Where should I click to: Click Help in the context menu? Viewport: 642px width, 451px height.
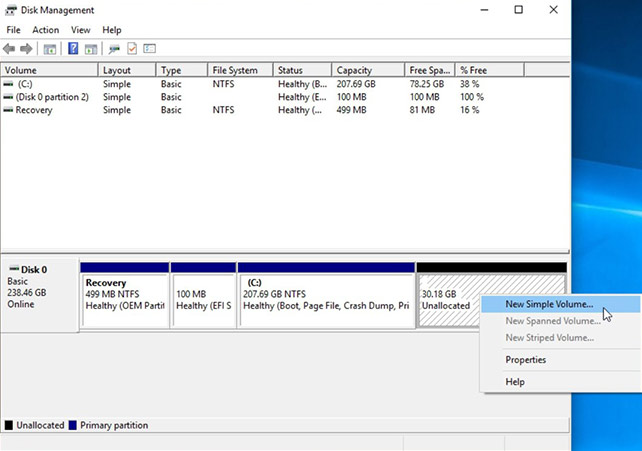tap(515, 382)
